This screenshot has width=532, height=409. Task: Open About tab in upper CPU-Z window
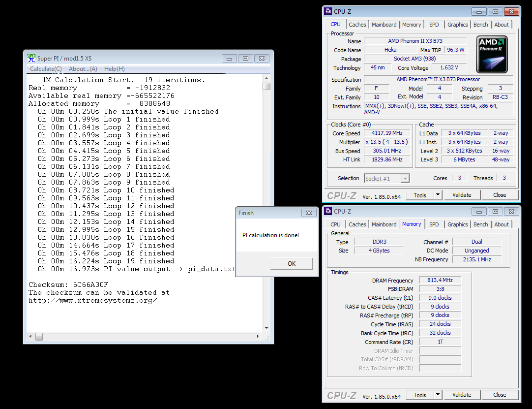502,25
